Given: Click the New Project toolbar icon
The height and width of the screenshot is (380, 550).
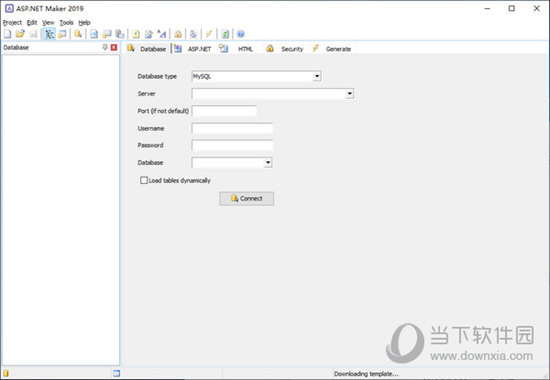Looking at the screenshot, I should point(7,34).
